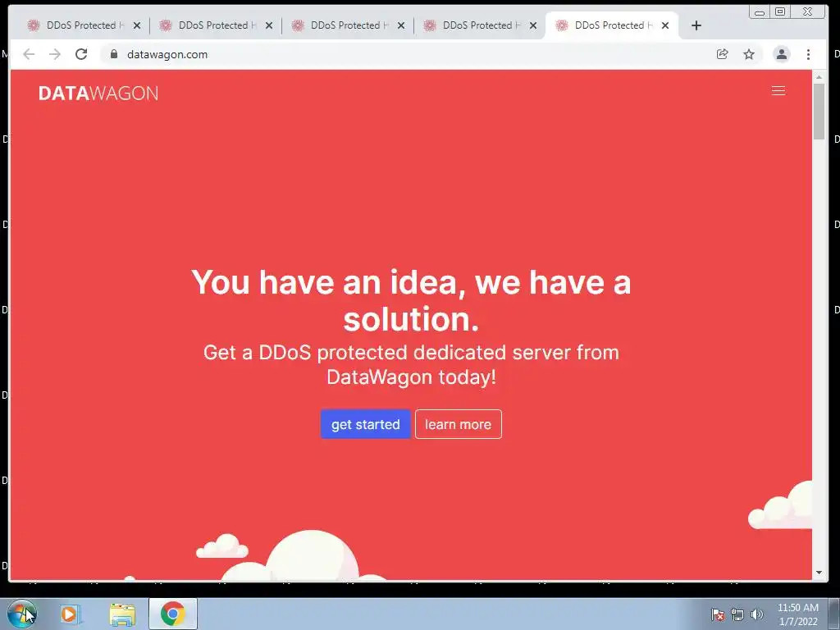
Task: Click the scrollbar down arrow
Action: tap(819, 573)
